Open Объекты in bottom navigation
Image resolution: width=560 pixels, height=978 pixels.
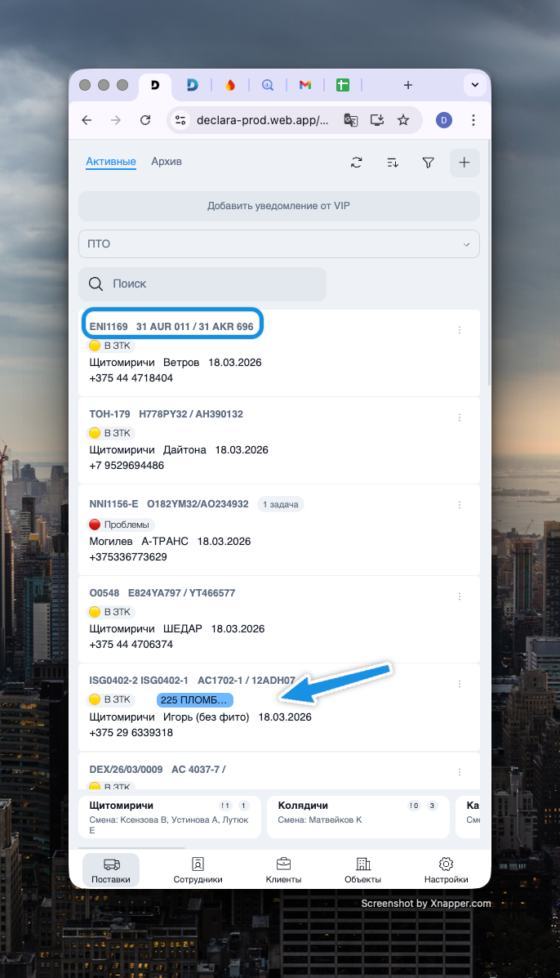[x=362, y=870]
